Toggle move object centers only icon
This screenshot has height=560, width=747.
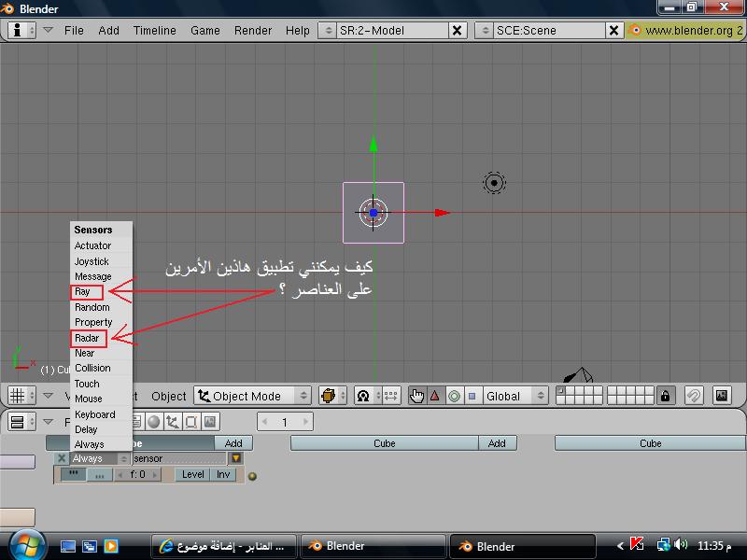pos(390,396)
